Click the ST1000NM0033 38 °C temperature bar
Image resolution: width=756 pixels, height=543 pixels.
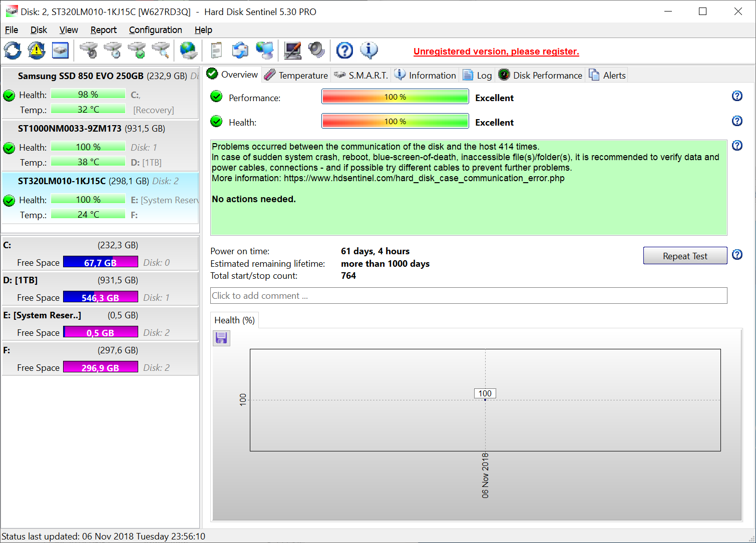[x=88, y=162]
